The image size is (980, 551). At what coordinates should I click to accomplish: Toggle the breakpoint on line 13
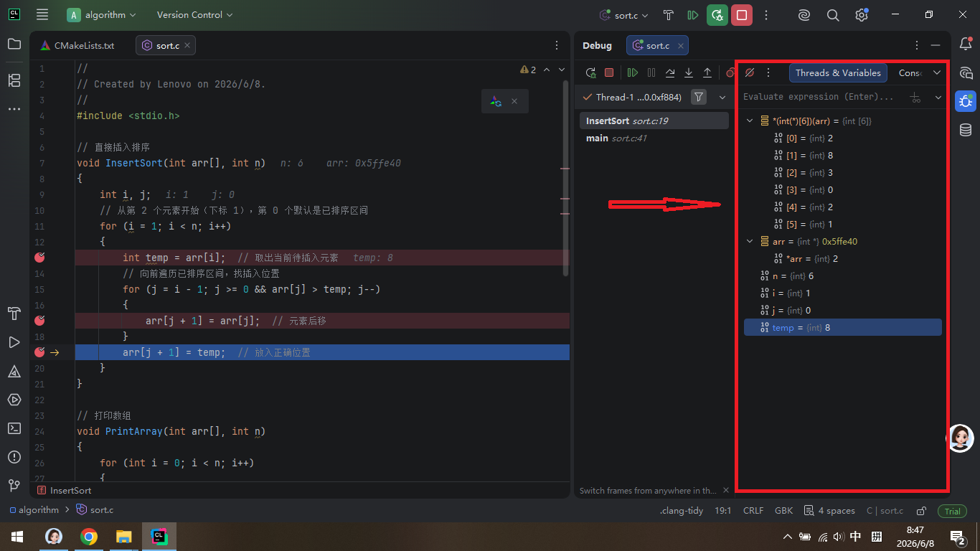click(40, 258)
